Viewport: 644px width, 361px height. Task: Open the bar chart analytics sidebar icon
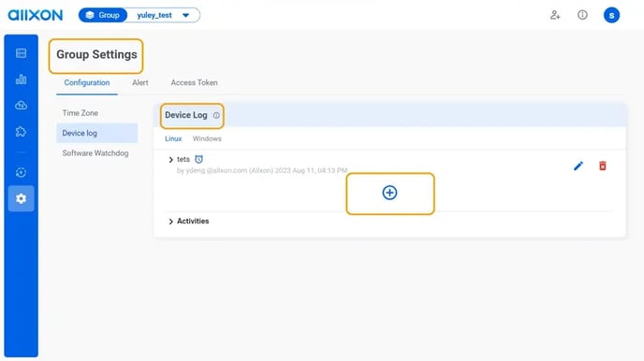pos(21,79)
